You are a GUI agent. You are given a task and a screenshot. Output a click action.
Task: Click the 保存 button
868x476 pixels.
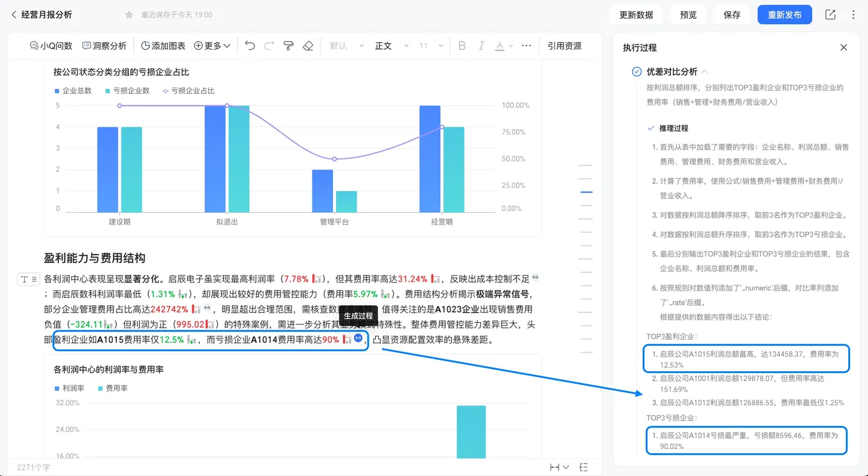tap(732, 15)
